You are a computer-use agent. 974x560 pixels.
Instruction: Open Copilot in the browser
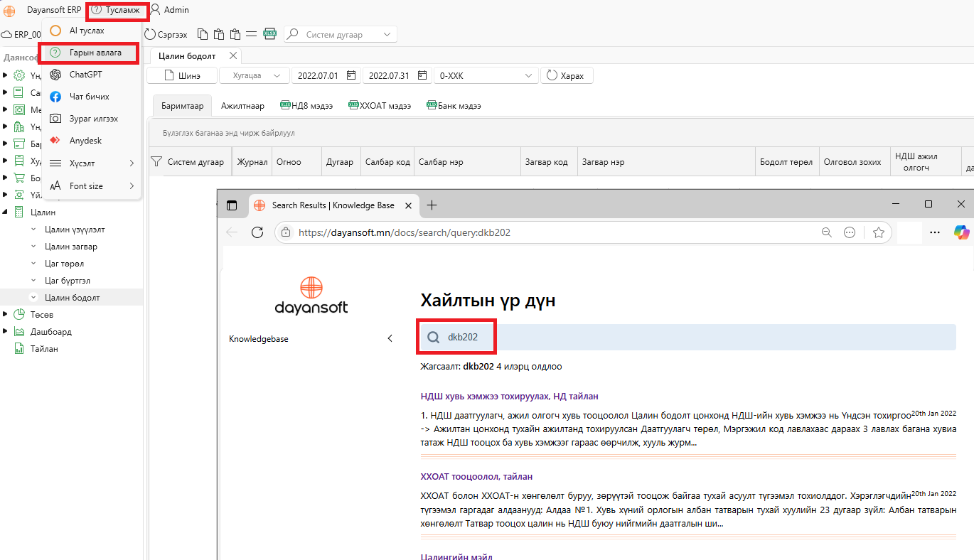(961, 232)
